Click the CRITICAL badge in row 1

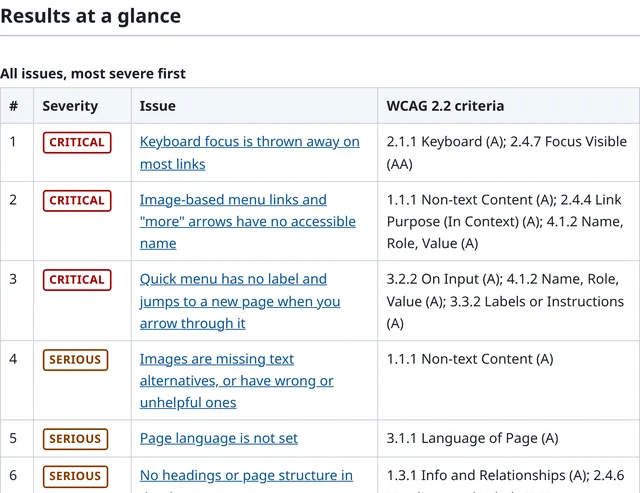(x=77, y=142)
